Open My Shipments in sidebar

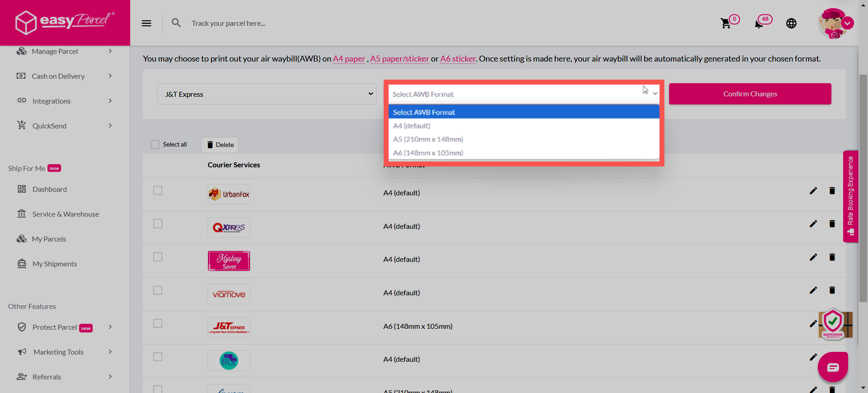click(x=54, y=264)
